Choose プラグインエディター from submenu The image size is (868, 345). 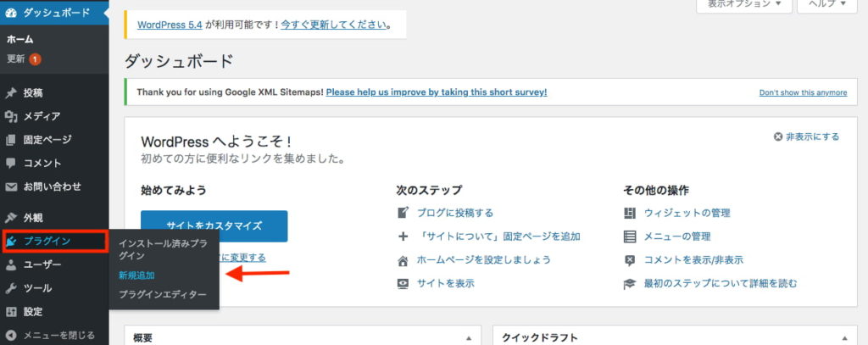click(162, 294)
